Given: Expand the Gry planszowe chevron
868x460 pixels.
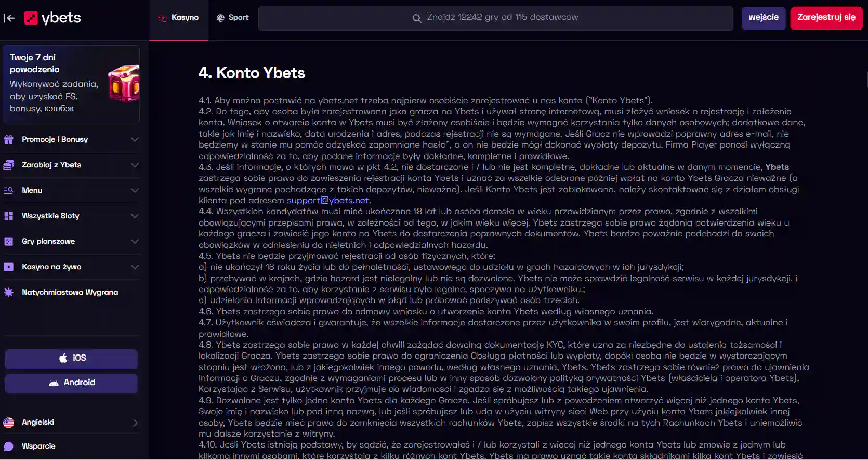Looking at the screenshot, I should tap(135, 241).
